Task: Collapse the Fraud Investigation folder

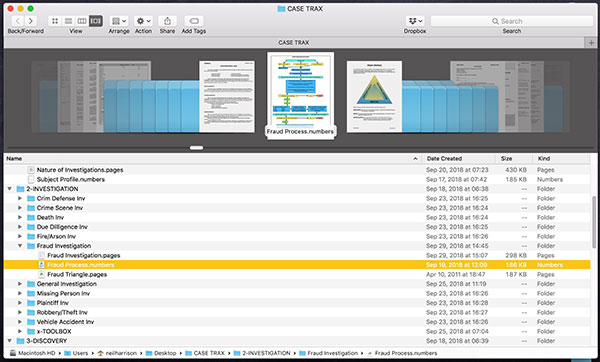Action: [x=20, y=246]
